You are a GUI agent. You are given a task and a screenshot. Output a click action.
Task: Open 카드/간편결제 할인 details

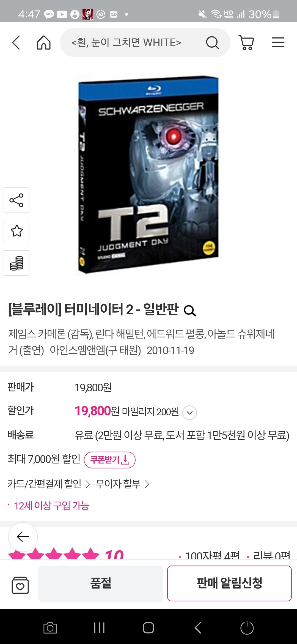click(x=49, y=484)
